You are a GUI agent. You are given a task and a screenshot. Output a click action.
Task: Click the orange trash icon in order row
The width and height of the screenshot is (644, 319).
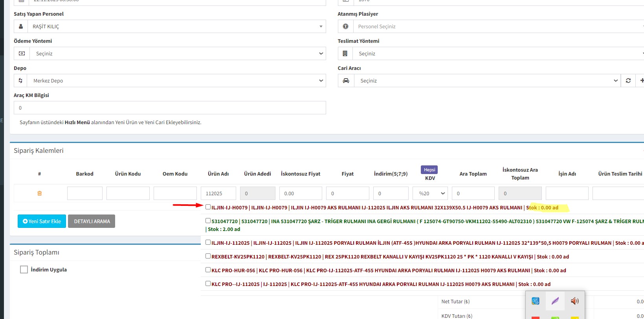[x=39, y=193]
